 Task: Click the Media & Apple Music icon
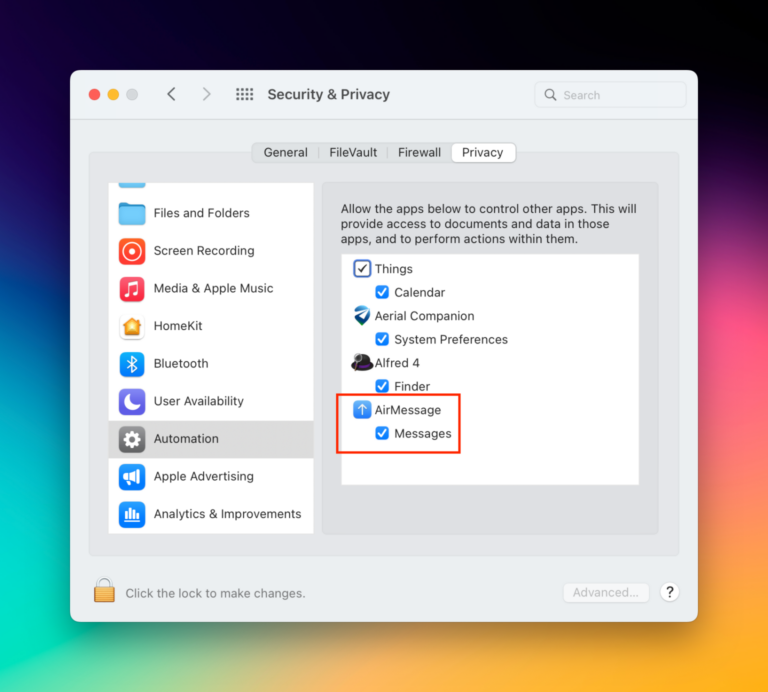(x=132, y=289)
